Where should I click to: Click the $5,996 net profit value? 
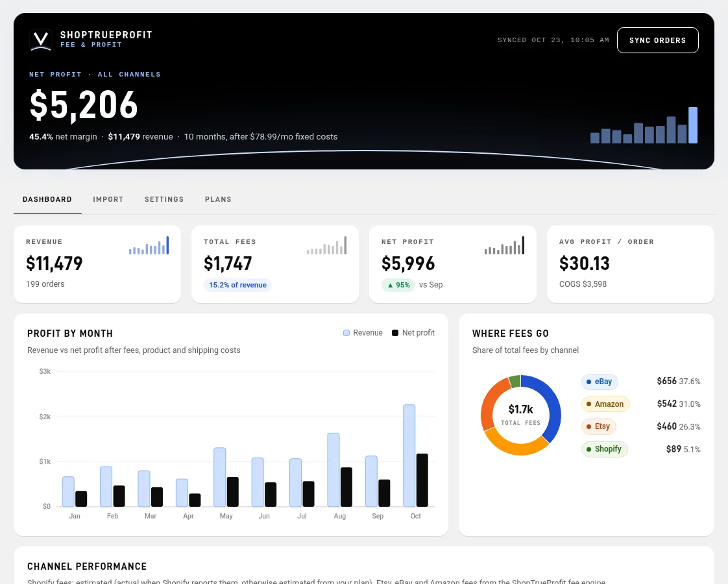pyautogui.click(x=408, y=263)
